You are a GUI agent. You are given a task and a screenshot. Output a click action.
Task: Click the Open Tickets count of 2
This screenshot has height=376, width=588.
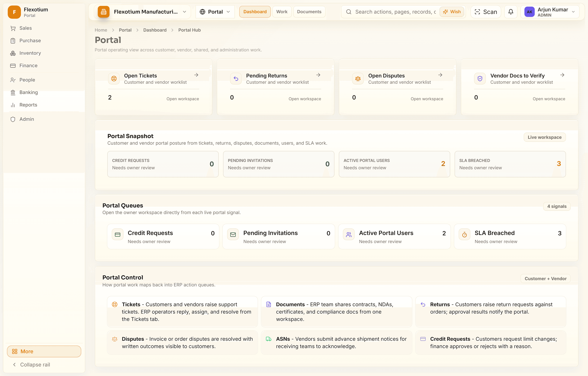click(x=110, y=97)
